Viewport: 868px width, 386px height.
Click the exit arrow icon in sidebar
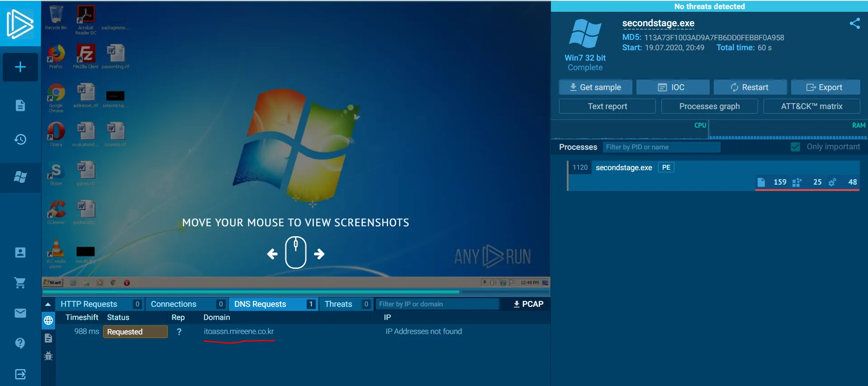[x=20, y=374]
